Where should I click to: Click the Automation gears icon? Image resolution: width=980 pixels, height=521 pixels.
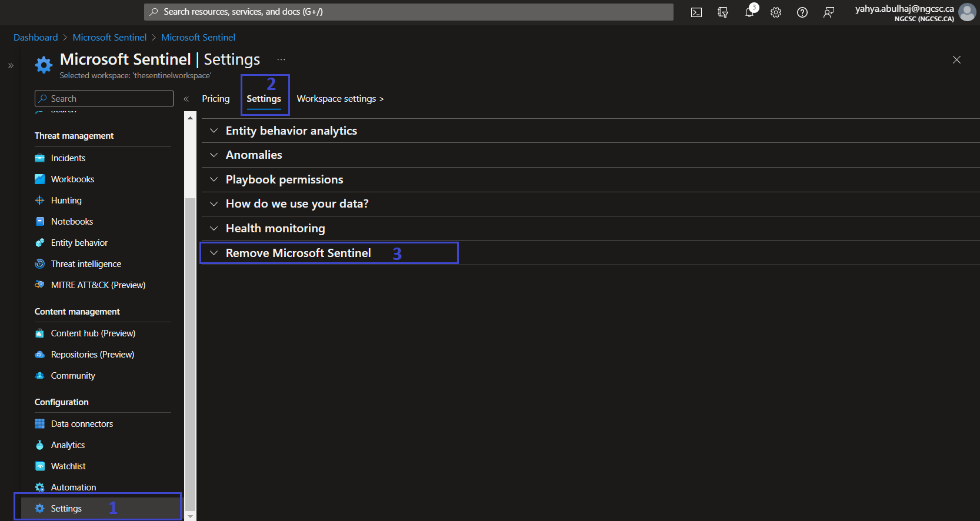click(x=39, y=487)
